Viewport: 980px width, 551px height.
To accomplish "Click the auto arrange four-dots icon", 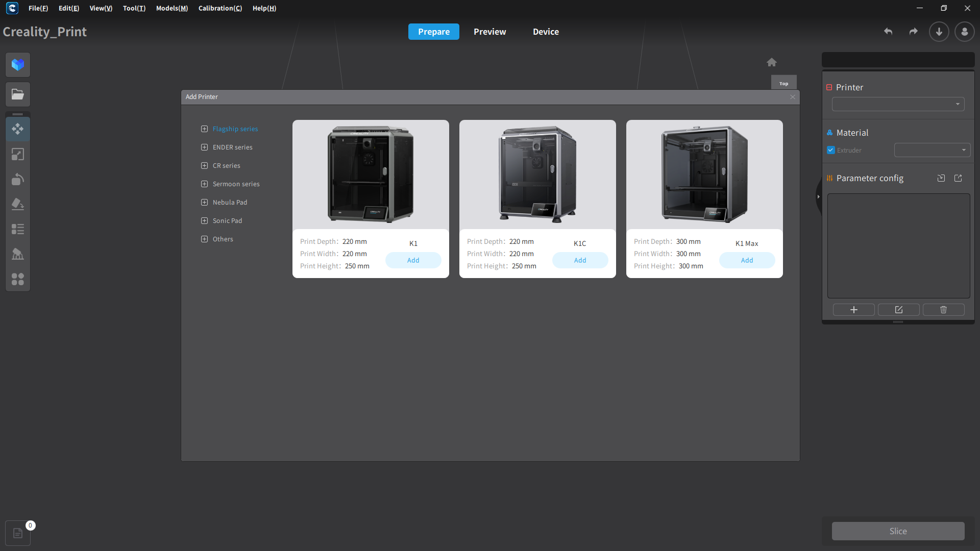I will point(18,279).
